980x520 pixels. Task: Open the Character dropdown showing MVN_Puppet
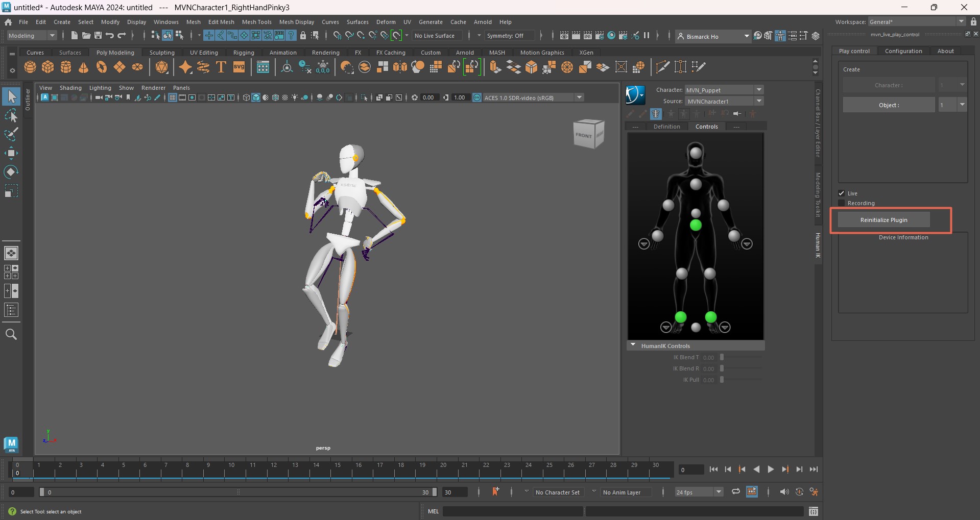click(759, 89)
